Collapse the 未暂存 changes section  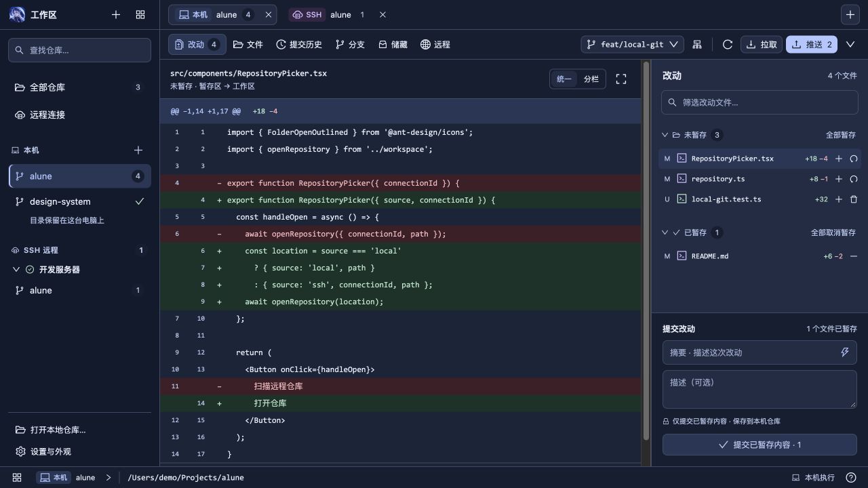[665, 135]
